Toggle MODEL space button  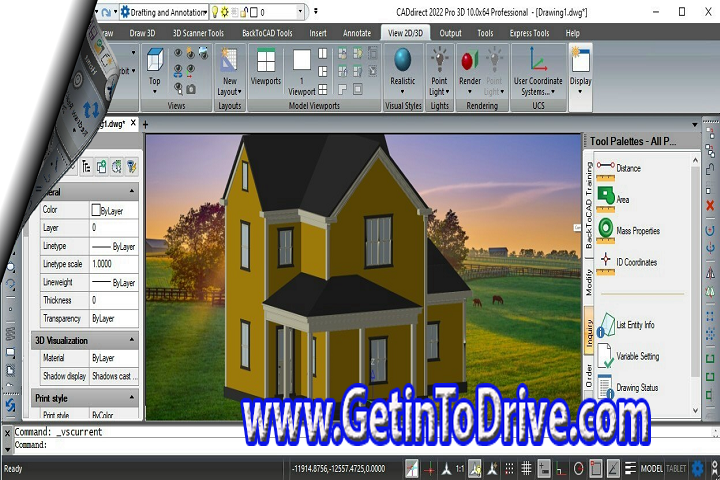point(652,469)
